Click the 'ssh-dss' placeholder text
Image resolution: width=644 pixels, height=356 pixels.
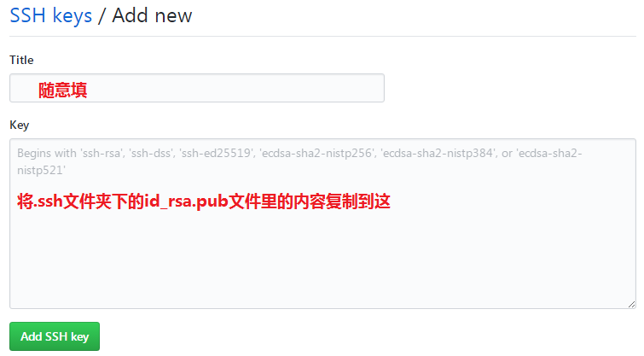point(151,154)
